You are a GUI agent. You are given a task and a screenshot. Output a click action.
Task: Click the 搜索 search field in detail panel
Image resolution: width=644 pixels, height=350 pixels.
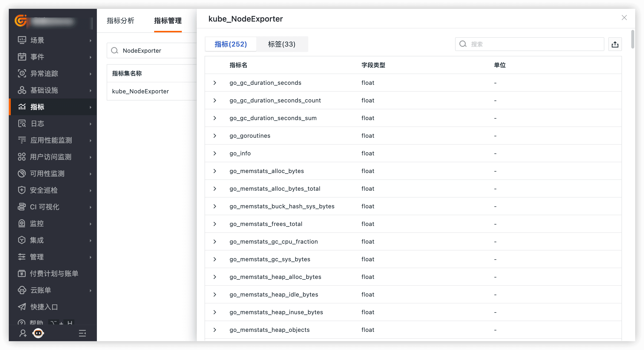(x=535, y=44)
